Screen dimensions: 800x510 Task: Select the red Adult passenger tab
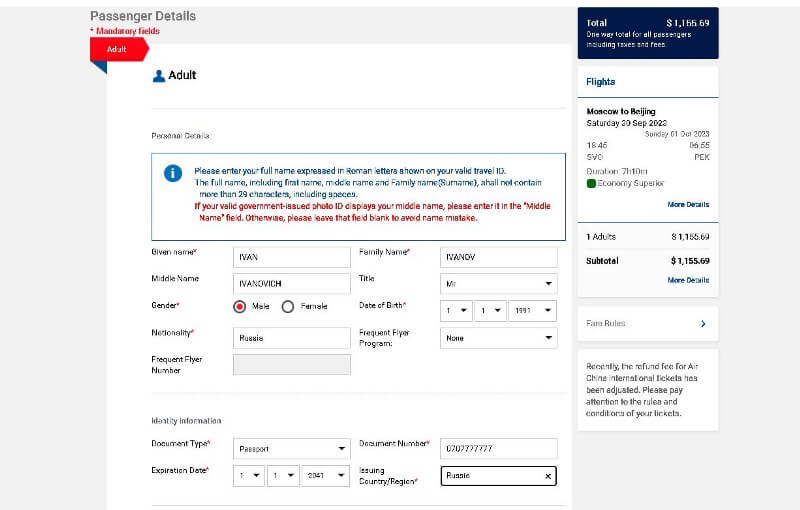pos(119,49)
